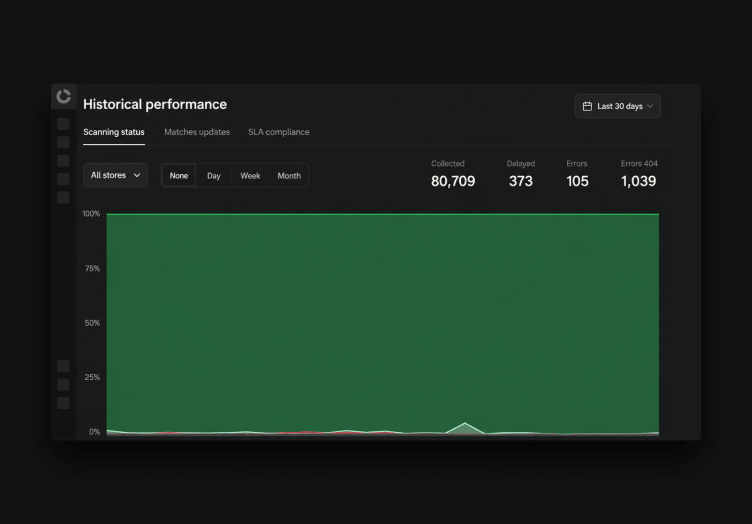
Task: Click the app logo icon in the sidebar
Action: point(63,96)
